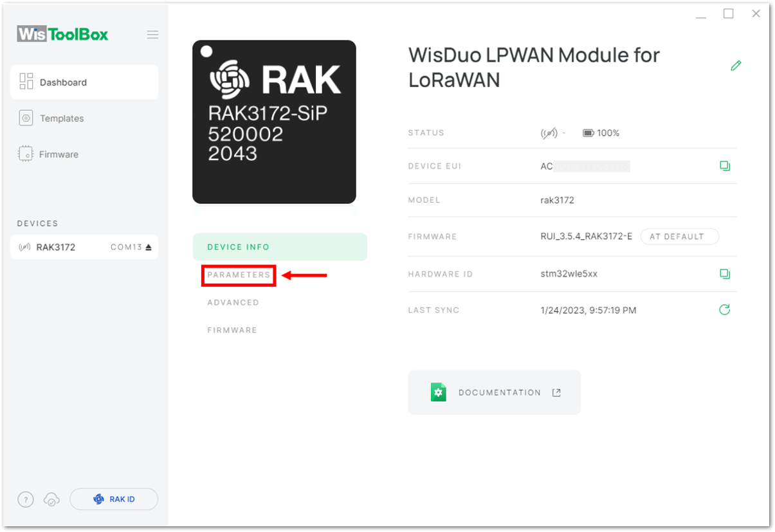Open the ADVANCED tab
The height and width of the screenshot is (532, 775).
(233, 302)
